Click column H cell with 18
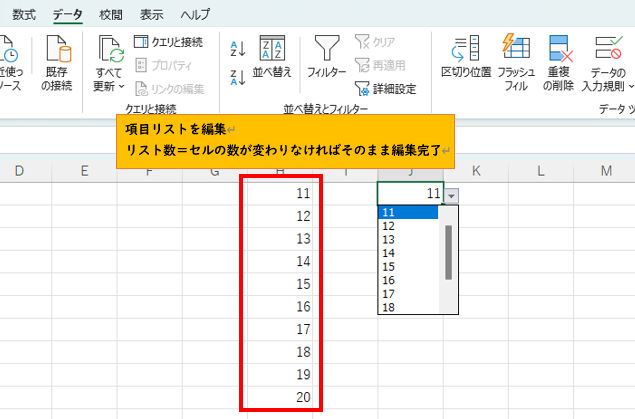Screen dimensions: 635x419 [x=280, y=352]
